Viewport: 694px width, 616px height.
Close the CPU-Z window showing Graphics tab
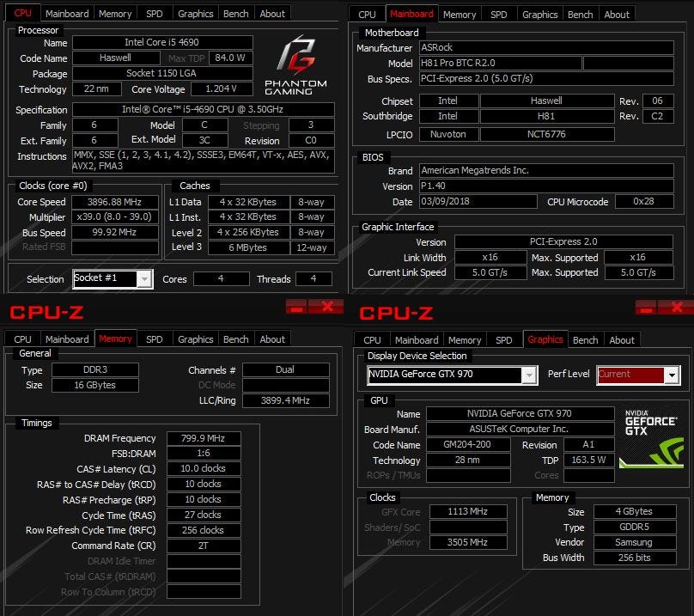677,308
